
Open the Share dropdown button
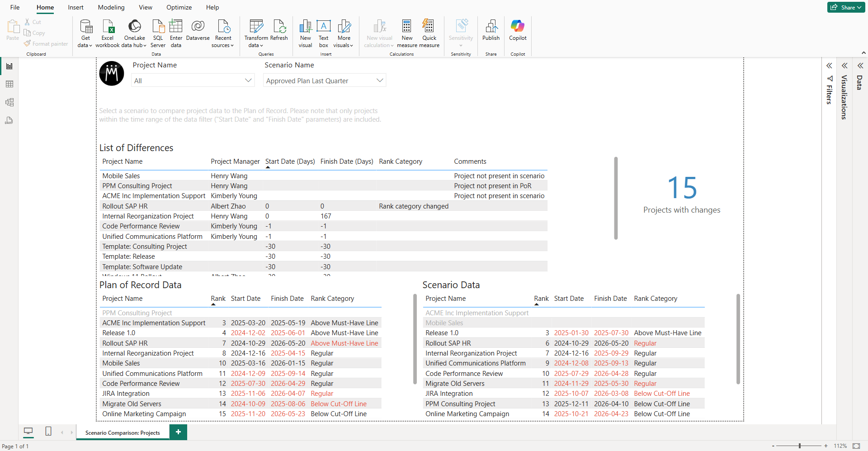(x=846, y=7)
